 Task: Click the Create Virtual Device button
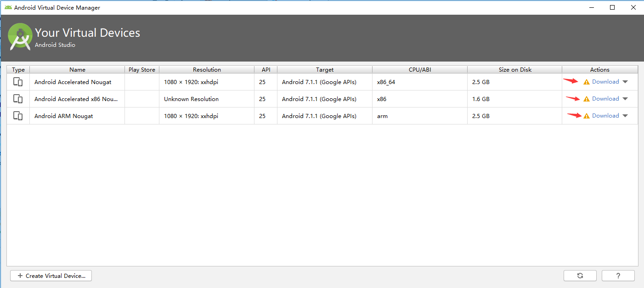pyautogui.click(x=51, y=276)
